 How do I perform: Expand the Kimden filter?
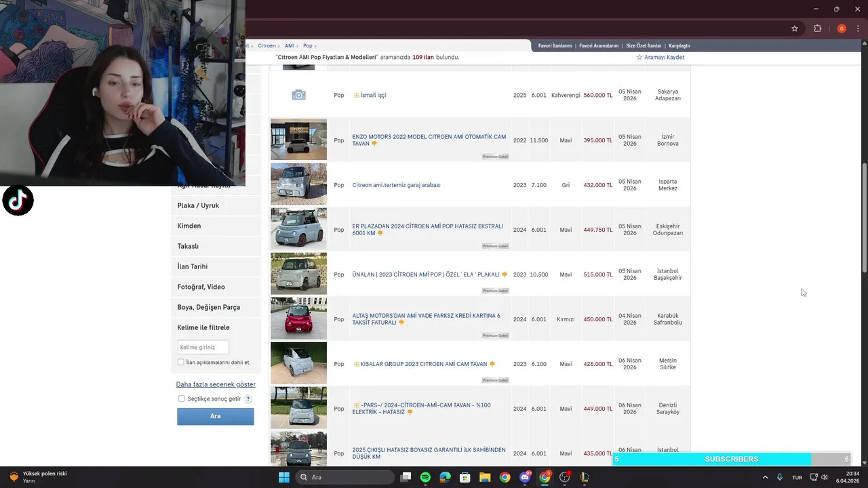(x=216, y=226)
